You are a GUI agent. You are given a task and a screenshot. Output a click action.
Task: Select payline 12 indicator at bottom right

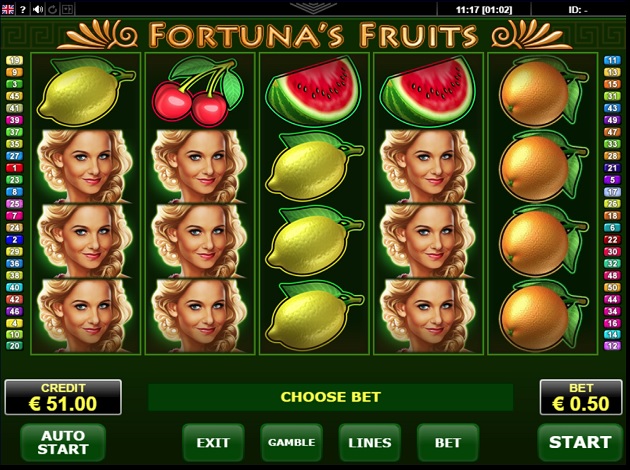[x=612, y=346]
